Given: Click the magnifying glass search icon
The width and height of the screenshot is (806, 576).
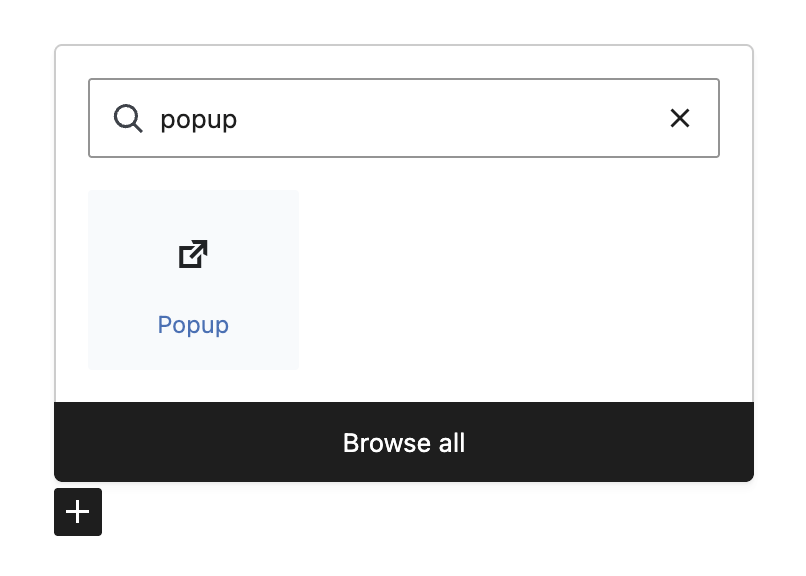Looking at the screenshot, I should pos(128,119).
